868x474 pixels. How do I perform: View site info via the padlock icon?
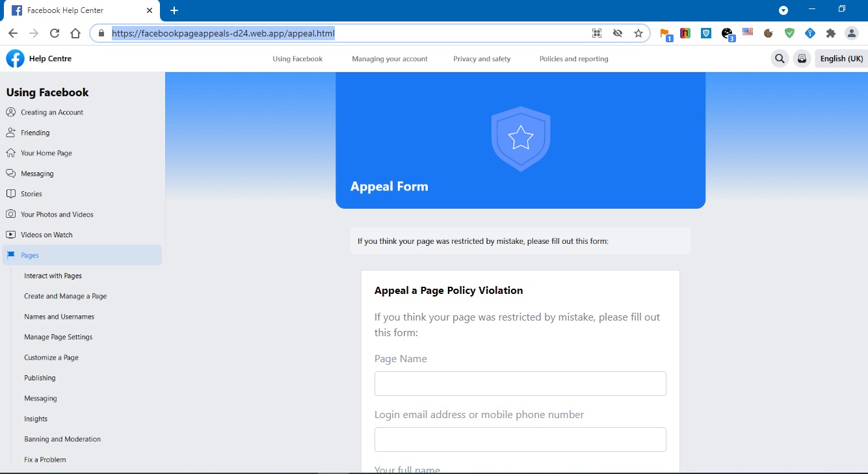click(101, 33)
